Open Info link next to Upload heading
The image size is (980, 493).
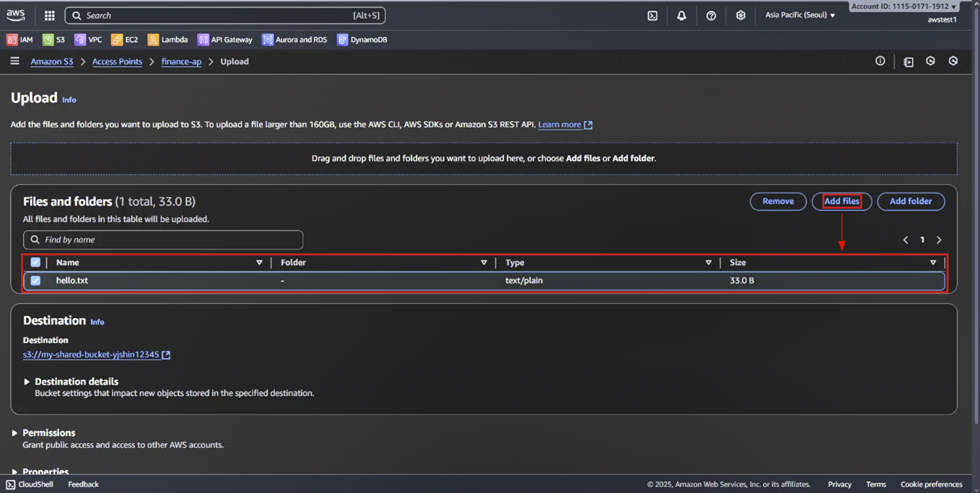pos(69,100)
